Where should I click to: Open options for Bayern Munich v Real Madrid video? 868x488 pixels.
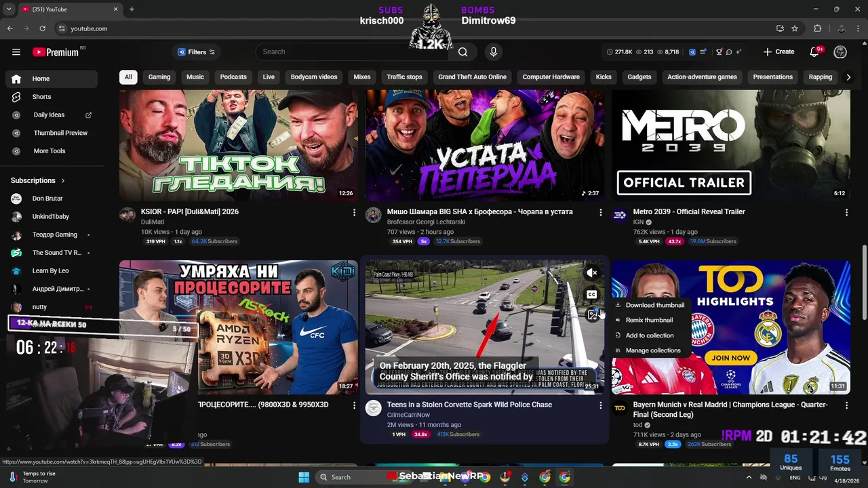coord(846,405)
